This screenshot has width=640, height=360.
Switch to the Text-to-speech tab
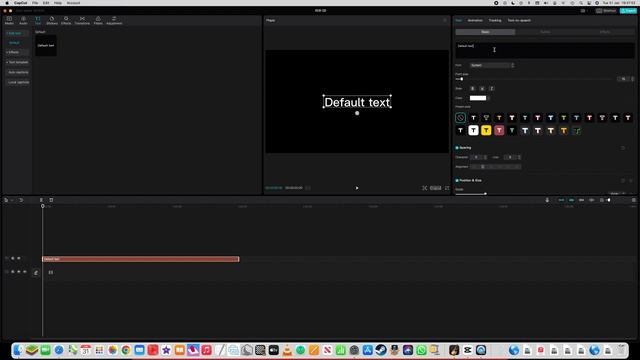519,20
